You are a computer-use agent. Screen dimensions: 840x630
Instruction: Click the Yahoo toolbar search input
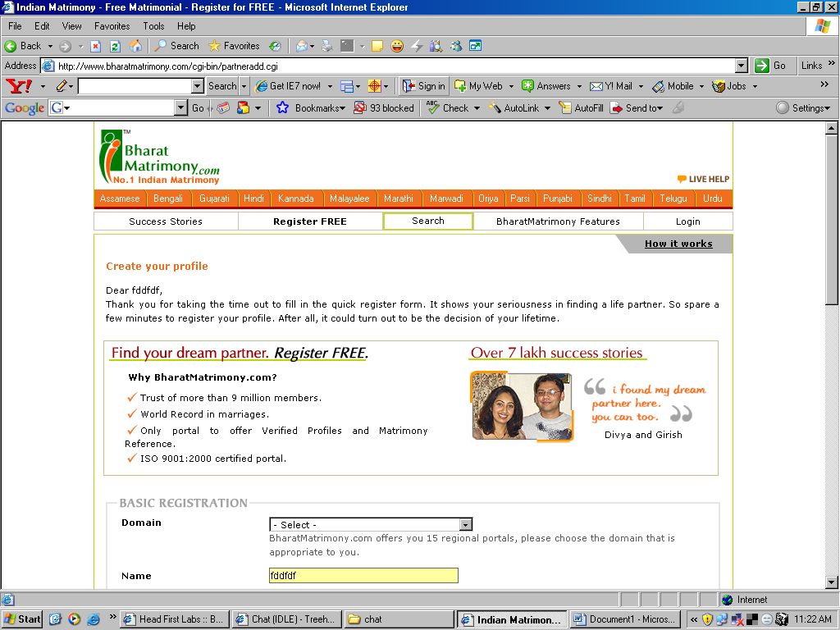(x=135, y=85)
